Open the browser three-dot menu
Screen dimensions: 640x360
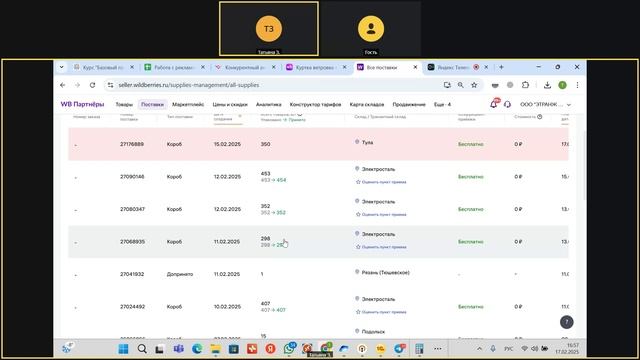577,85
